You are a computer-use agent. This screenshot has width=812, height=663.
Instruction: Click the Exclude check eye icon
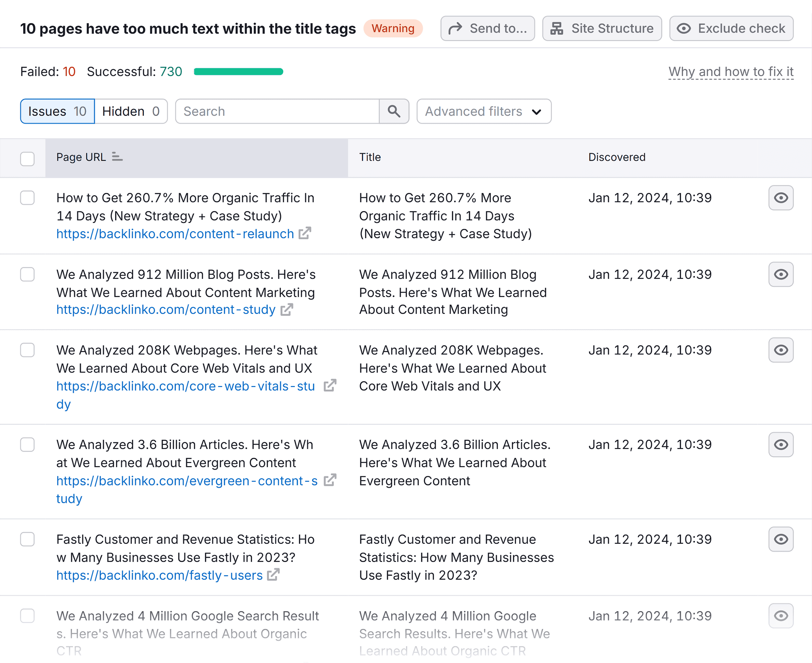[x=685, y=28]
